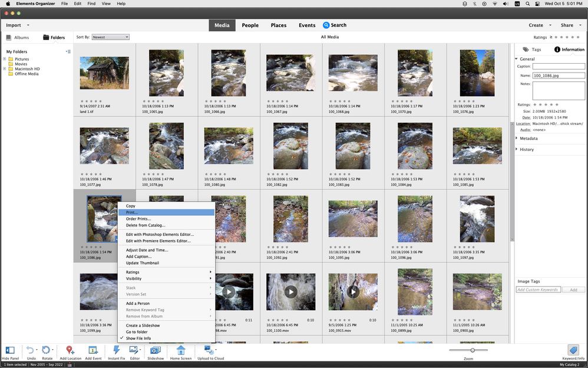This screenshot has height=368, width=588.
Task: Click the Import button
Action: coord(14,25)
